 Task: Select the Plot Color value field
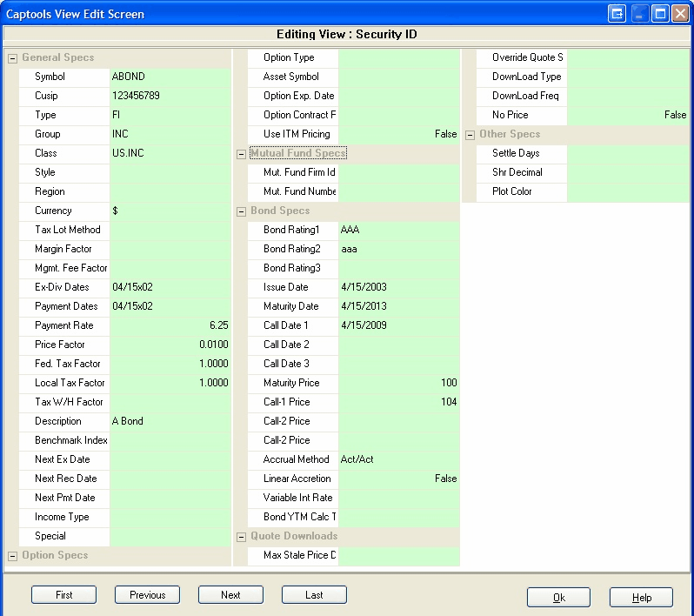[627, 191]
